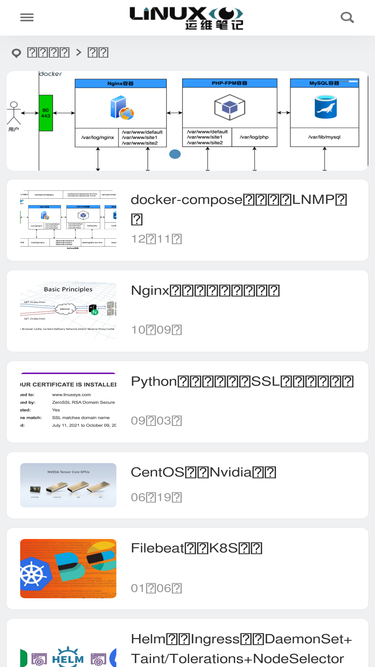Screen dimensions: 375x667
Task: Click the Linux logo in header
Action: click(187, 18)
